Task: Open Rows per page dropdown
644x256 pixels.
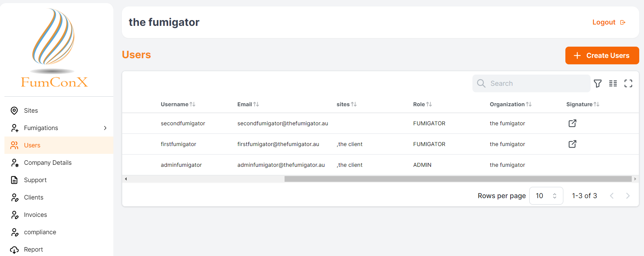Action: point(546,196)
